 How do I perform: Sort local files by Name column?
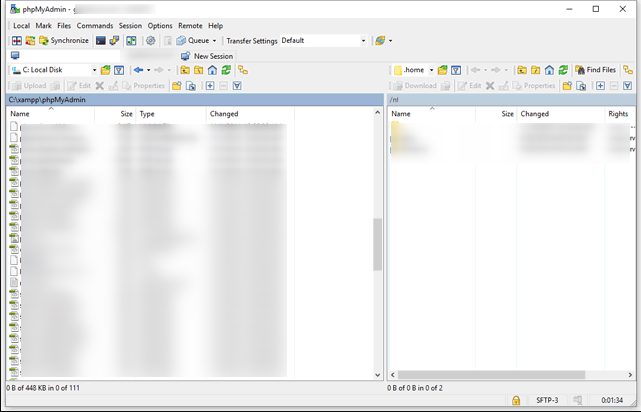(51, 114)
